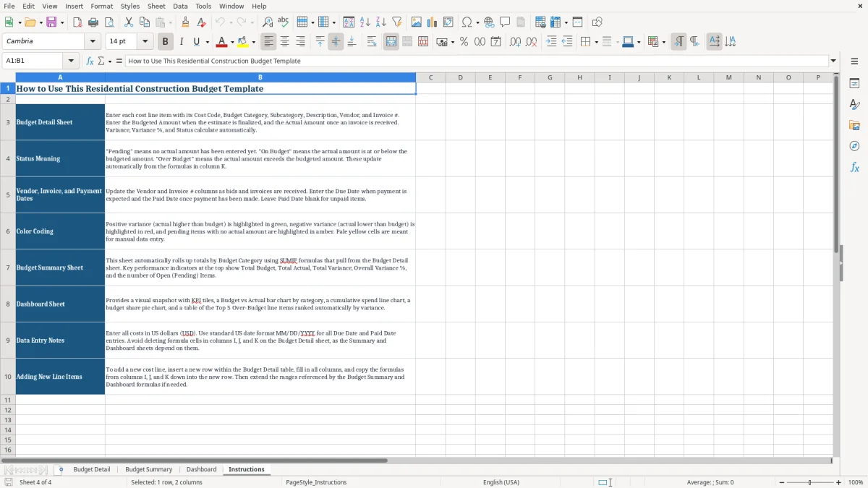
Task: Open sidebar Navigator compass icon
Action: [854, 146]
